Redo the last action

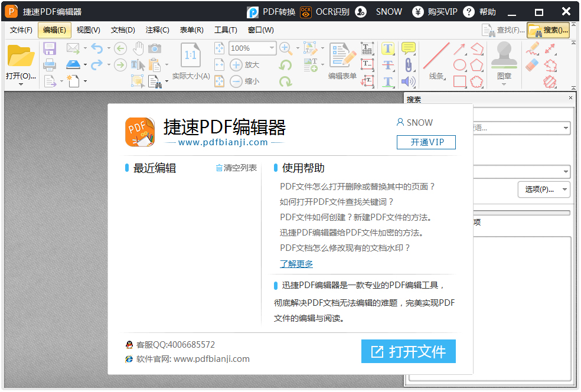click(97, 65)
